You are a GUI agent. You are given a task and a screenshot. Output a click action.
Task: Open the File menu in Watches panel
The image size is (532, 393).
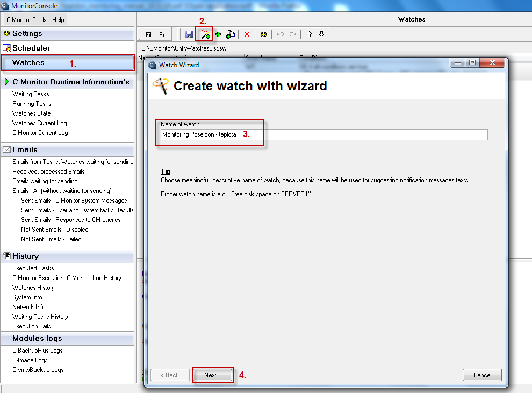pyautogui.click(x=150, y=35)
